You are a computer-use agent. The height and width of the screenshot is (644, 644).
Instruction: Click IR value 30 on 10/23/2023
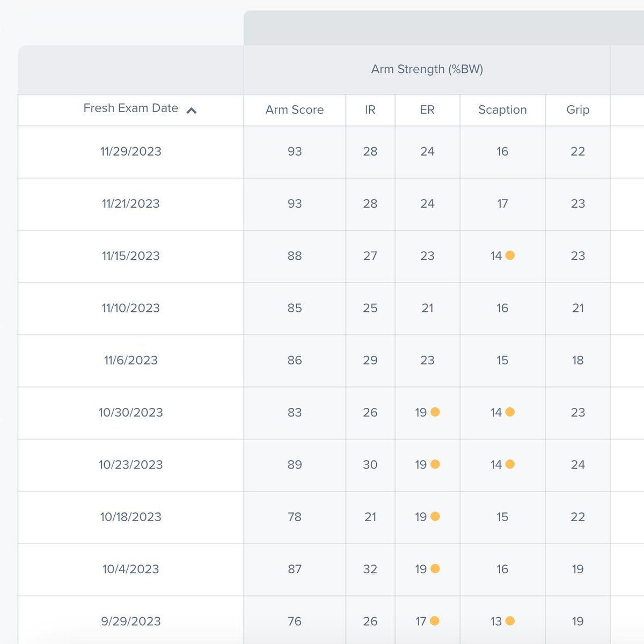370,465
